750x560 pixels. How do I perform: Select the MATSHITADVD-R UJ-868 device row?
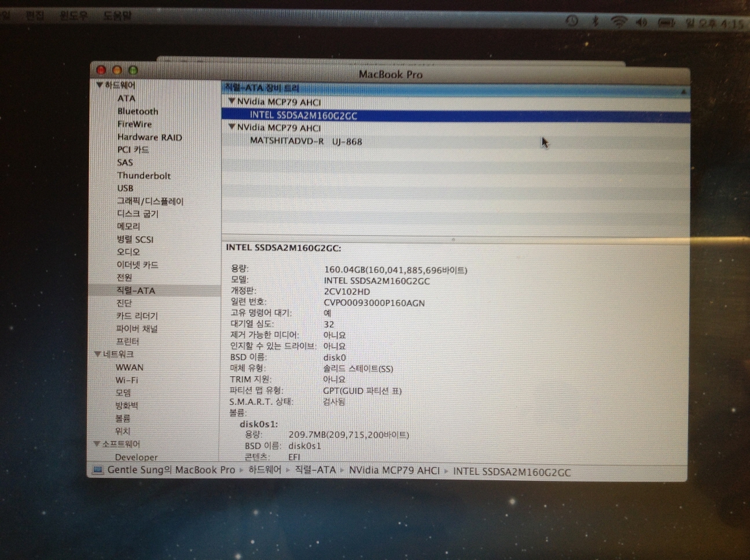coord(455,141)
